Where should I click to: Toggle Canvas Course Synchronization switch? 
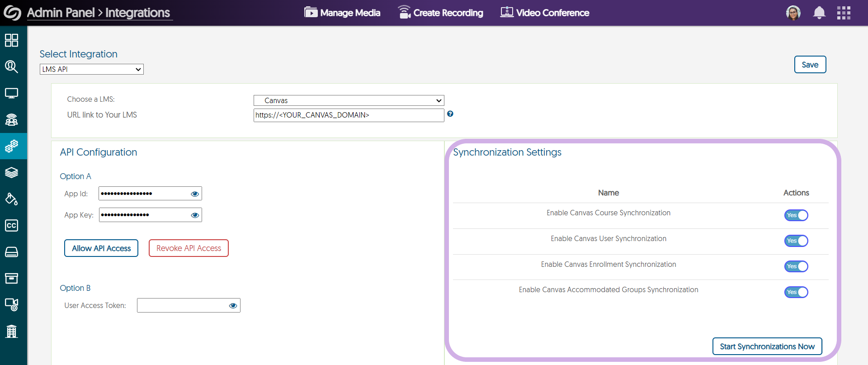796,215
